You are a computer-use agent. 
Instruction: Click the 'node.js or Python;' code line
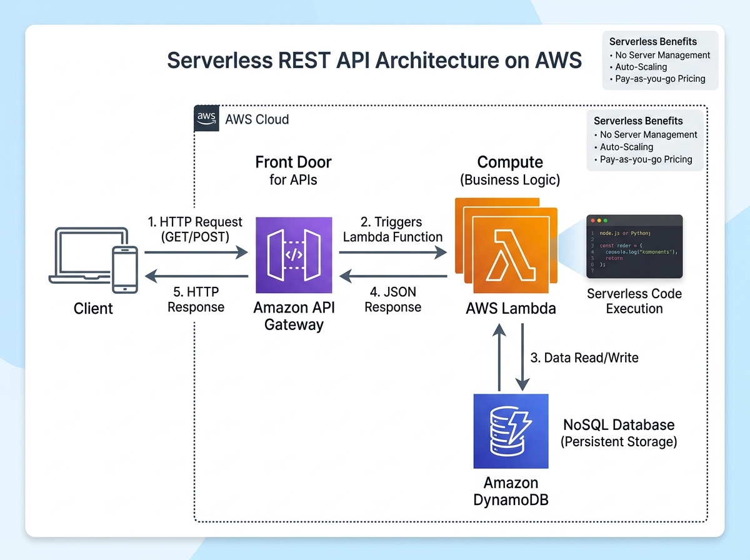[625, 233]
